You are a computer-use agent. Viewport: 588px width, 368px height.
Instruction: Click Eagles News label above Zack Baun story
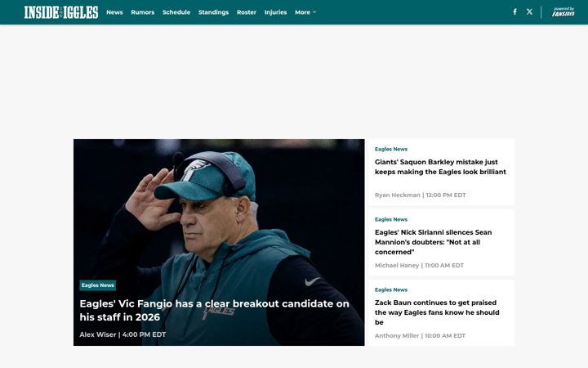(390, 289)
